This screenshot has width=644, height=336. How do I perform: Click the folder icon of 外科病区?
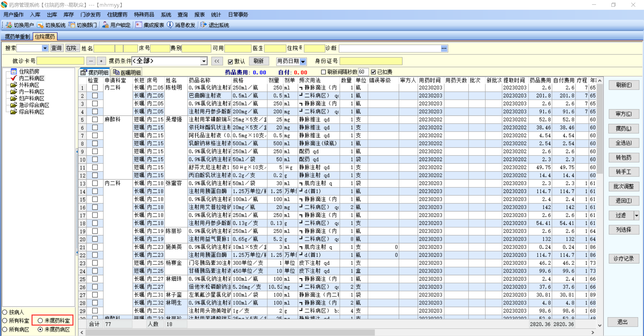tap(14, 85)
